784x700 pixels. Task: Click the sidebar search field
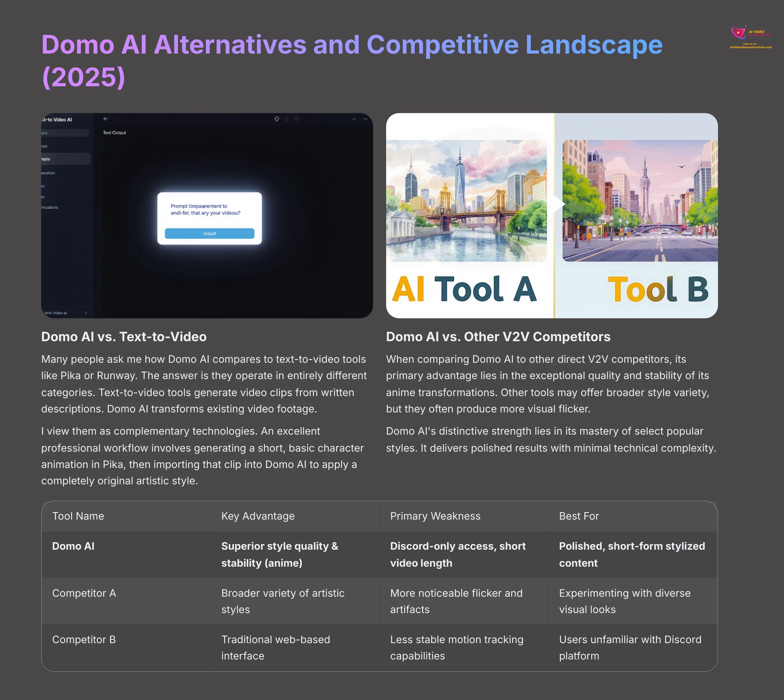coord(65,133)
